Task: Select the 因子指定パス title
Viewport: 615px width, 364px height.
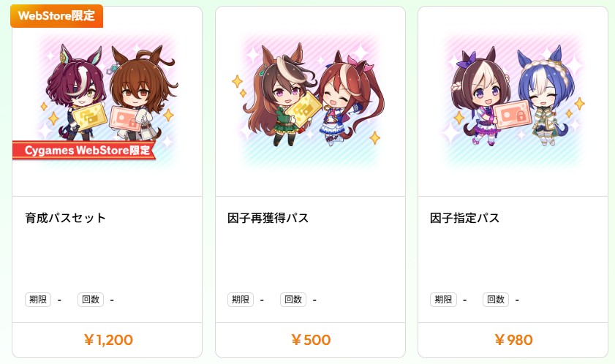Action: coord(464,218)
